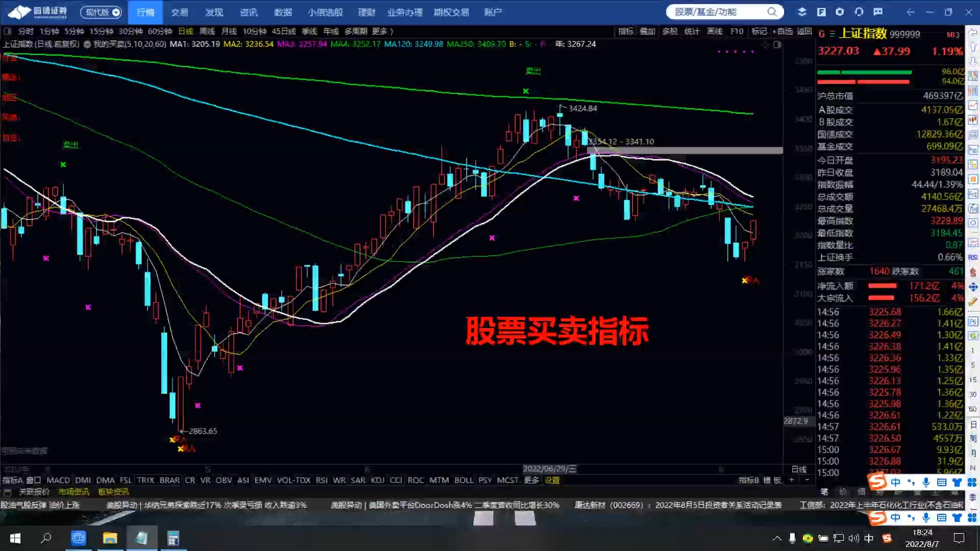
Task: Click the 返回 return button
Action: click(x=804, y=32)
